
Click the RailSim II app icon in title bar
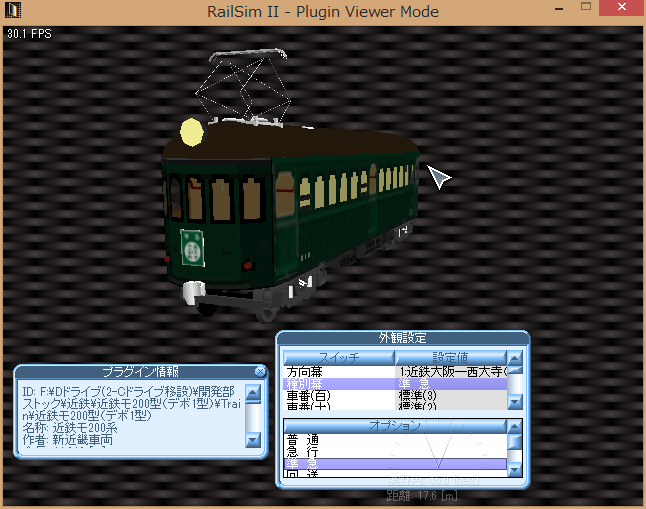pyautogui.click(x=13, y=10)
